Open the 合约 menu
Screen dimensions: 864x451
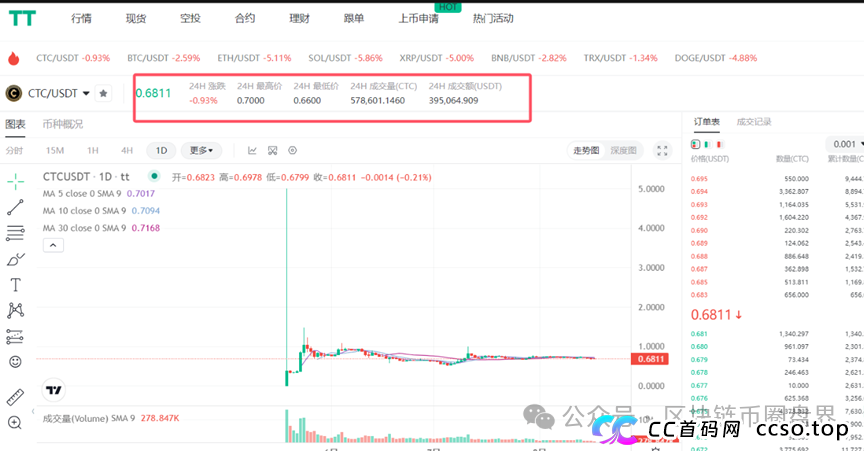245,19
